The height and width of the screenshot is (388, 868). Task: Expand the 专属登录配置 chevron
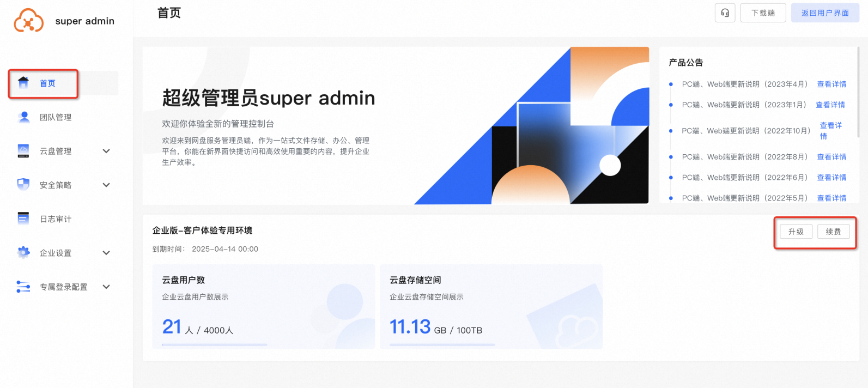click(106, 287)
